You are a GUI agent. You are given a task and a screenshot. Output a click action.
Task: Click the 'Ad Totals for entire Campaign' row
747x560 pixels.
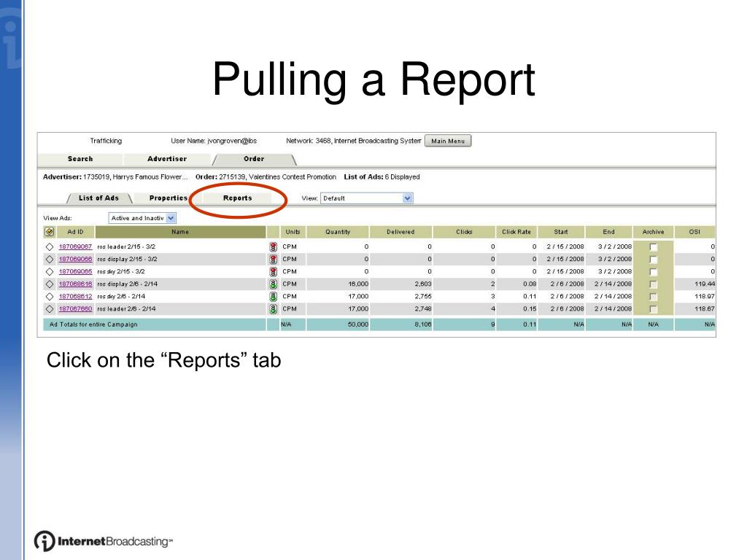click(379, 324)
